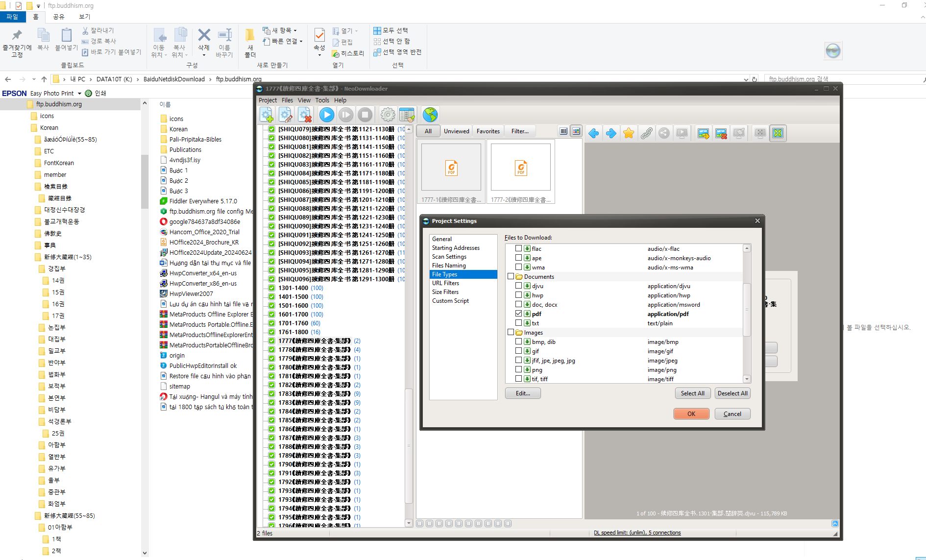Switch to thumbnails view icon
This screenshot has width=926, height=560.
tap(576, 131)
